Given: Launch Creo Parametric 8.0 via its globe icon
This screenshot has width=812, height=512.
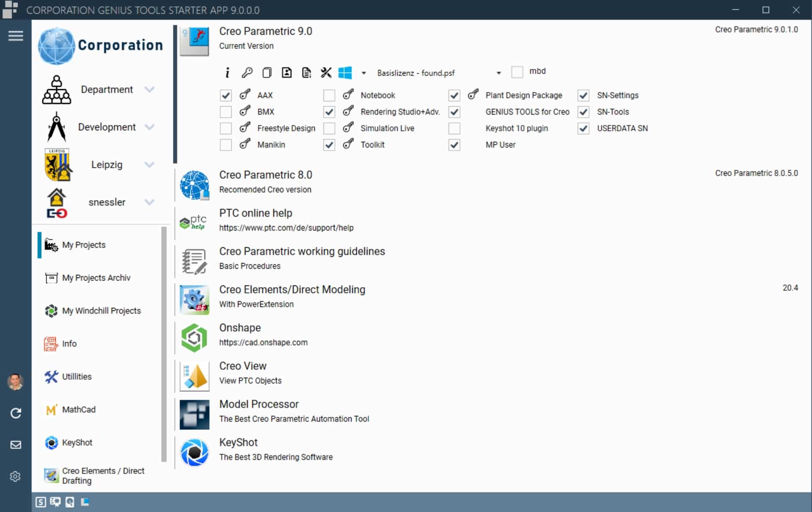Looking at the screenshot, I should (194, 185).
